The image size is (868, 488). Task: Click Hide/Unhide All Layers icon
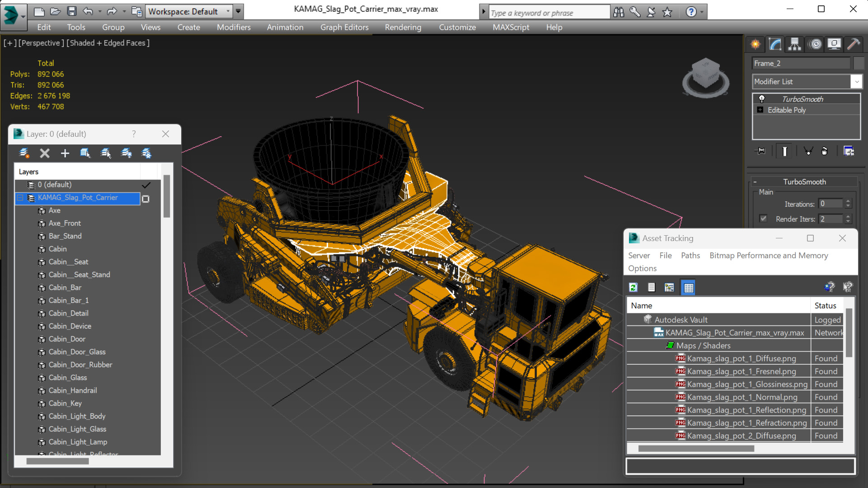pos(127,153)
